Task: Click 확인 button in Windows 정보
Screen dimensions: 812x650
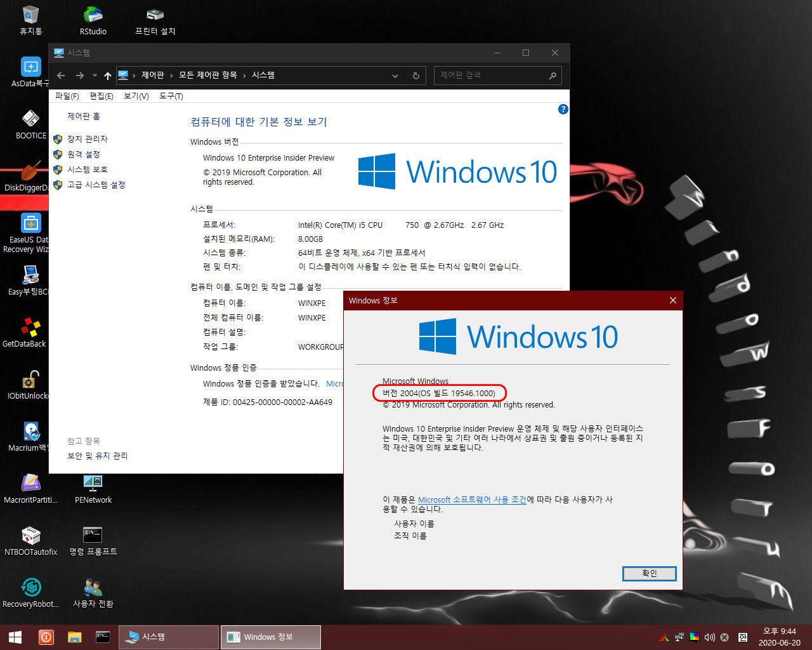Action: pyautogui.click(x=649, y=573)
